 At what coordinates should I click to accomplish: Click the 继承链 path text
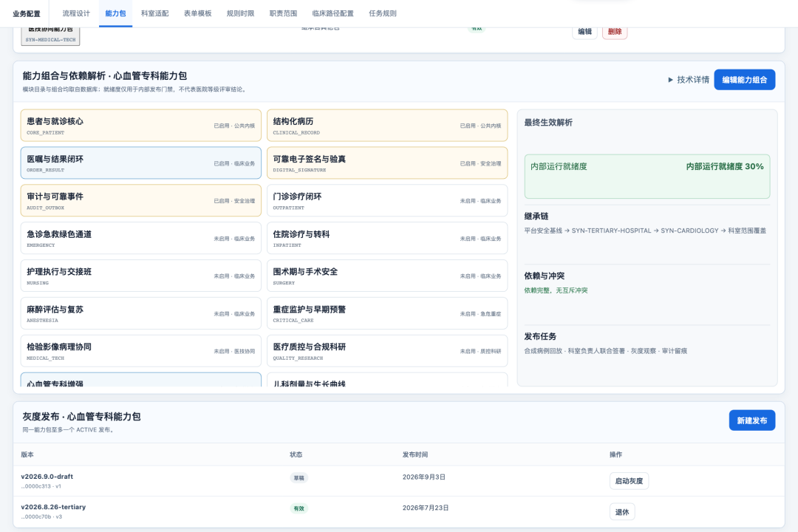pos(645,231)
